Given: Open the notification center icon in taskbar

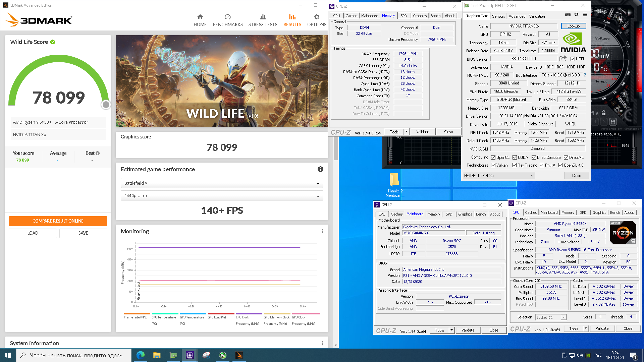Looking at the screenshot, I should (x=633, y=355).
